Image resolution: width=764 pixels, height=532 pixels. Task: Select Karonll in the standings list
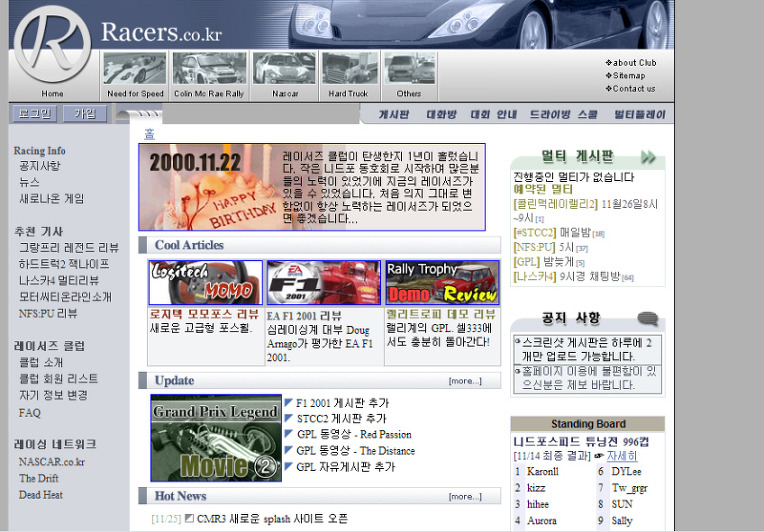543,472
